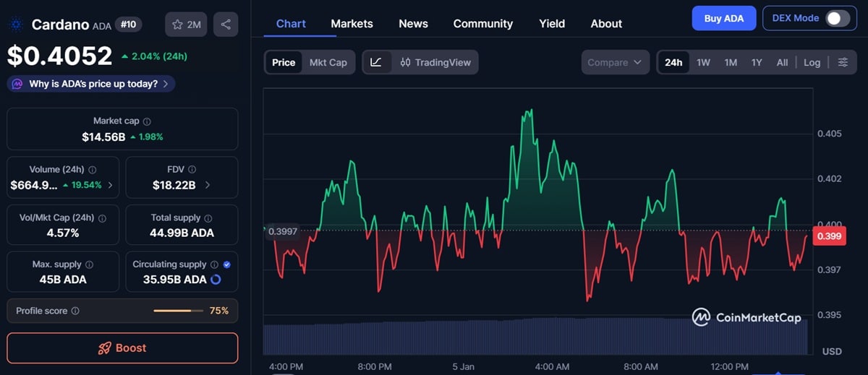Screen dimensions: 868x375
Task: Open the Markets tab
Action: 352,24
